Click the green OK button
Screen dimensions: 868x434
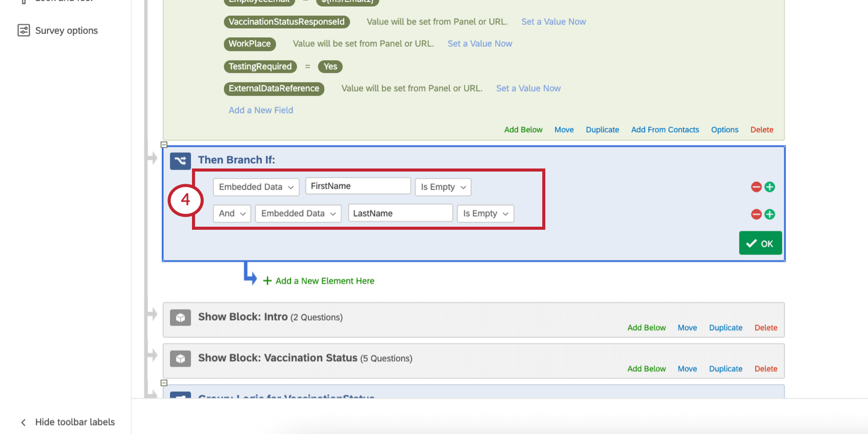[760, 243]
